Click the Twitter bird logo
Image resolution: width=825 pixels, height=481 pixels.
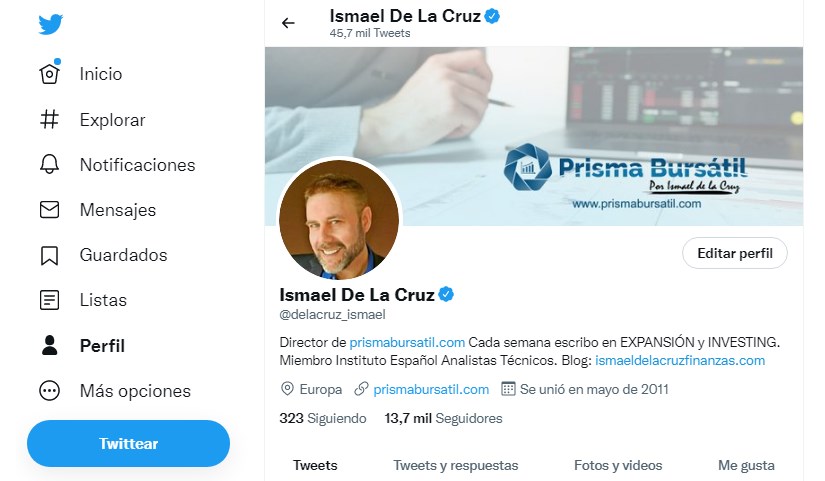51,24
